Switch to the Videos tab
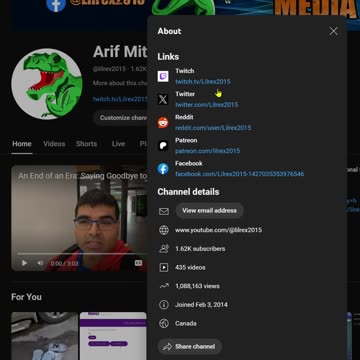The height and width of the screenshot is (360, 360). click(x=54, y=144)
